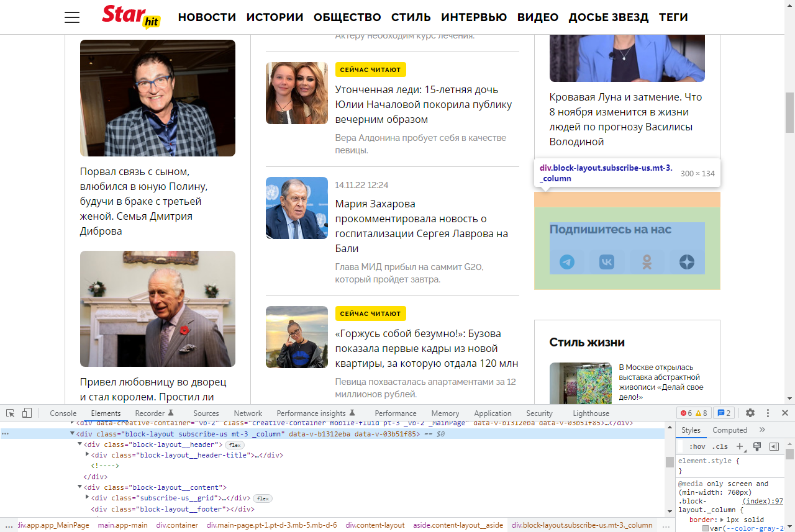Expand the block-layout__header-title div node

(x=87, y=454)
